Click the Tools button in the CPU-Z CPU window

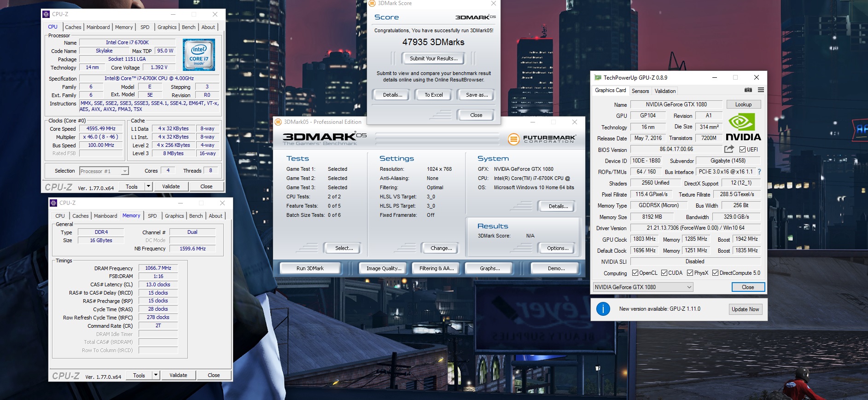[132, 186]
